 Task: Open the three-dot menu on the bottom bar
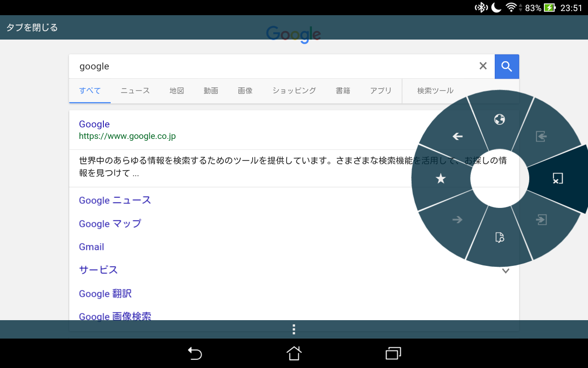pyautogui.click(x=294, y=329)
